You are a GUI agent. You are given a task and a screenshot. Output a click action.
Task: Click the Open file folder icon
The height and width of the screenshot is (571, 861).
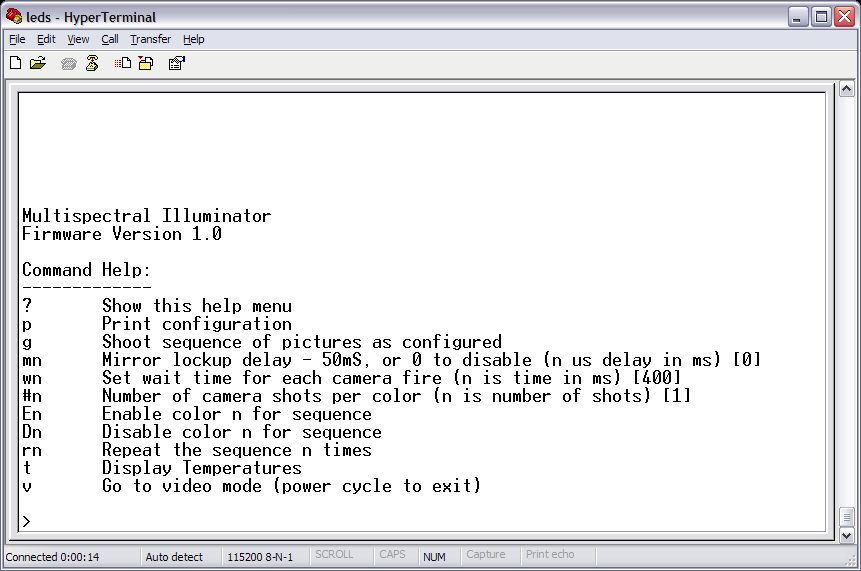38,63
